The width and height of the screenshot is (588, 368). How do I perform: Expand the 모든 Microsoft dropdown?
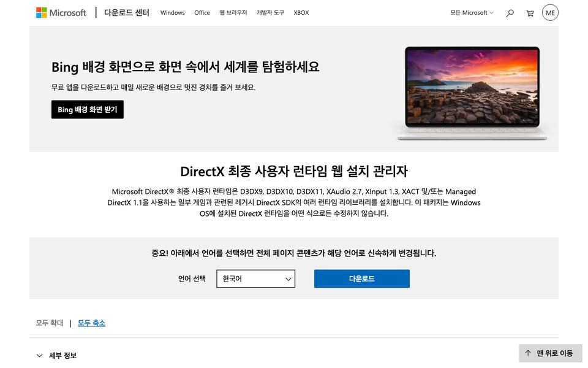click(472, 13)
